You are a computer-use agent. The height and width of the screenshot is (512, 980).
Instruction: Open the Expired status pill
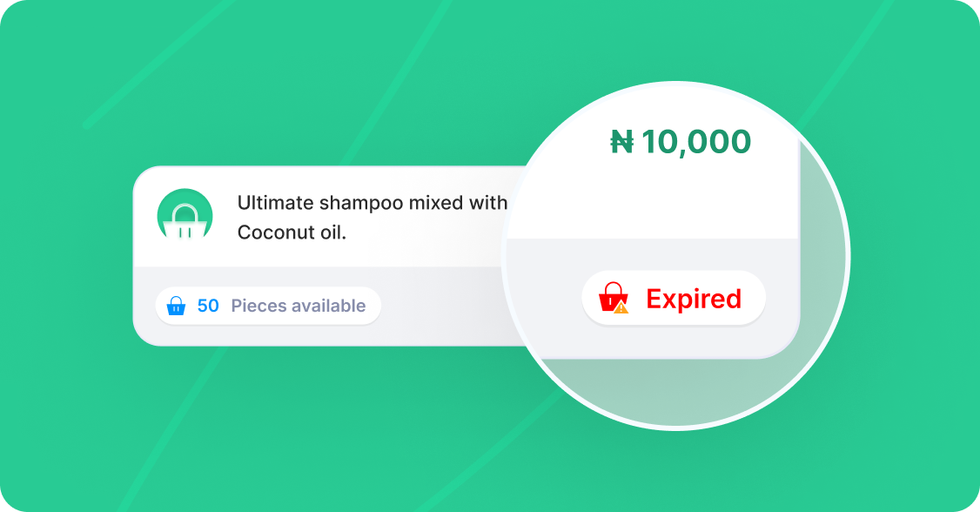674,298
